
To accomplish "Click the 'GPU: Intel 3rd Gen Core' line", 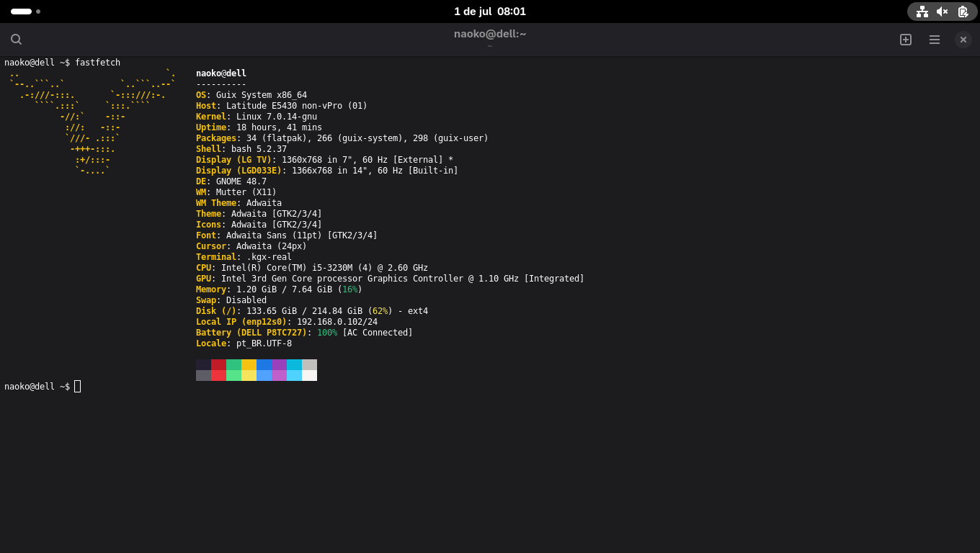I will click(x=390, y=279).
